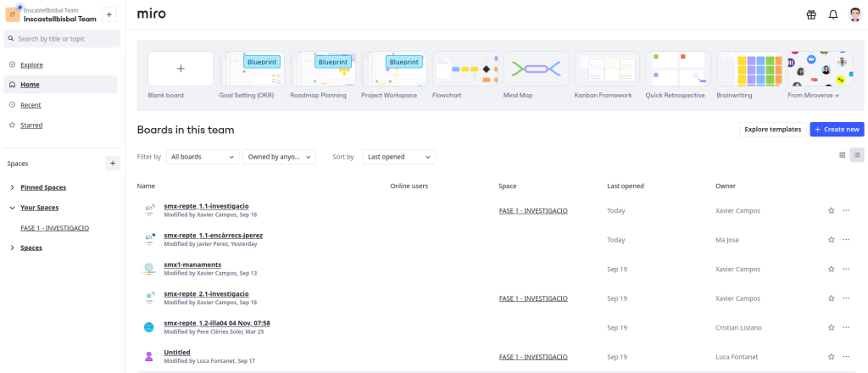
Task: Click the Explore templates button
Action: (x=771, y=129)
